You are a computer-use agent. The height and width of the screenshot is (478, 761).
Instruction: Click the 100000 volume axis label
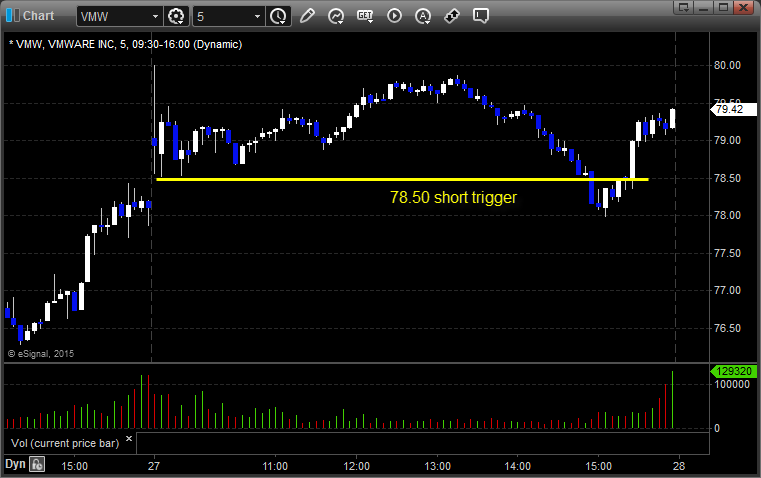click(732, 384)
